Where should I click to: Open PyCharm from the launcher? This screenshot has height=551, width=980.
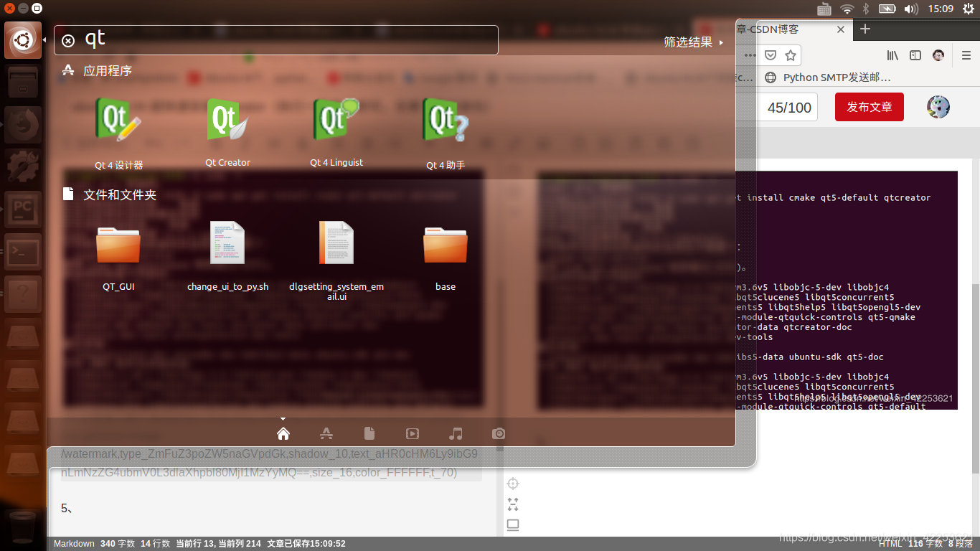(23, 209)
